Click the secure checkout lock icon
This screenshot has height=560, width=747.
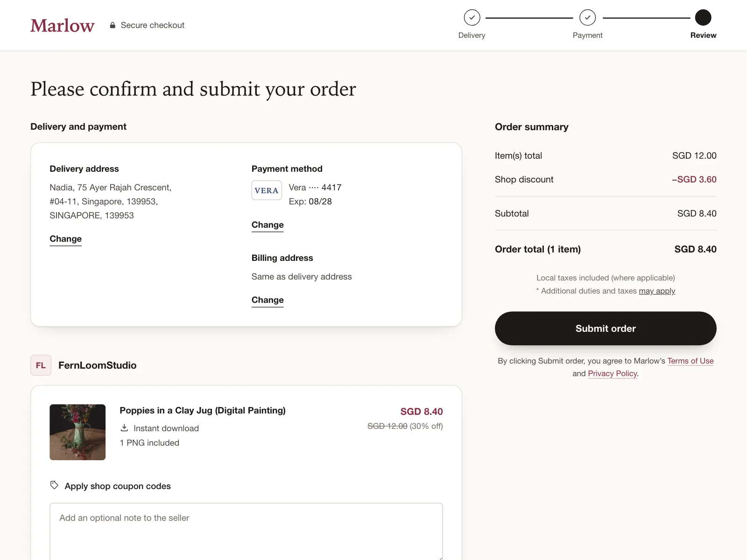tap(113, 25)
